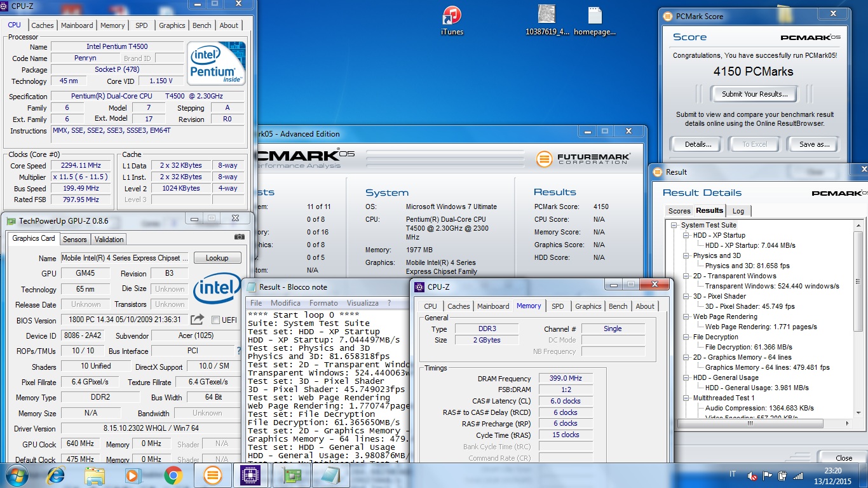Collapse the Web Page Rendering node
Image resolution: width=868 pixels, height=488 pixels.
click(x=686, y=316)
